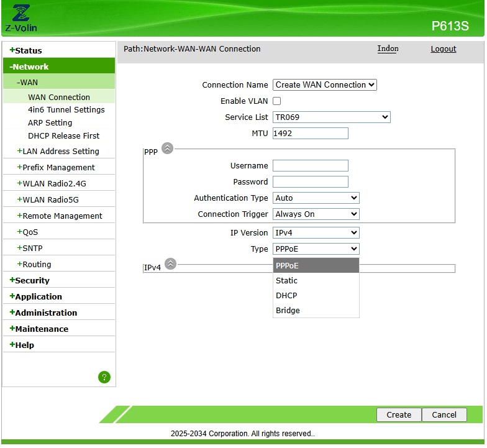This screenshot has height=448, width=487.
Task: Open the ARP Setting page
Action: 50,123
